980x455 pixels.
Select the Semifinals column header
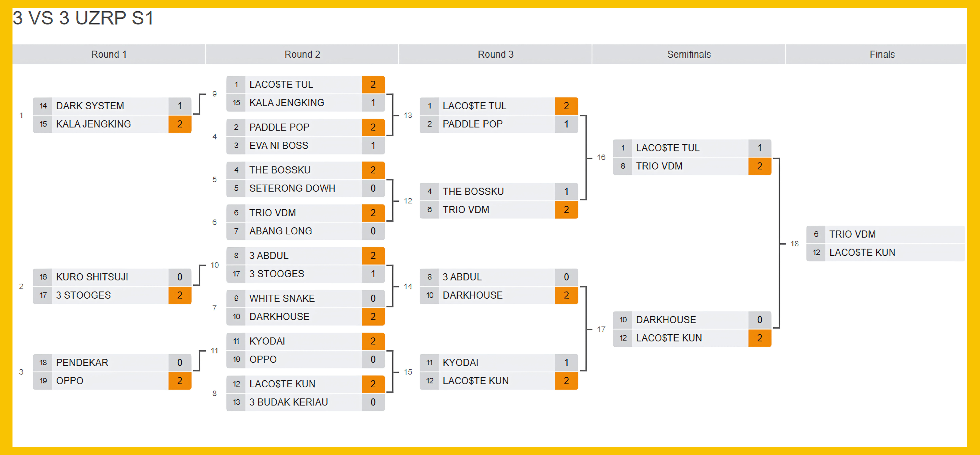(x=689, y=54)
